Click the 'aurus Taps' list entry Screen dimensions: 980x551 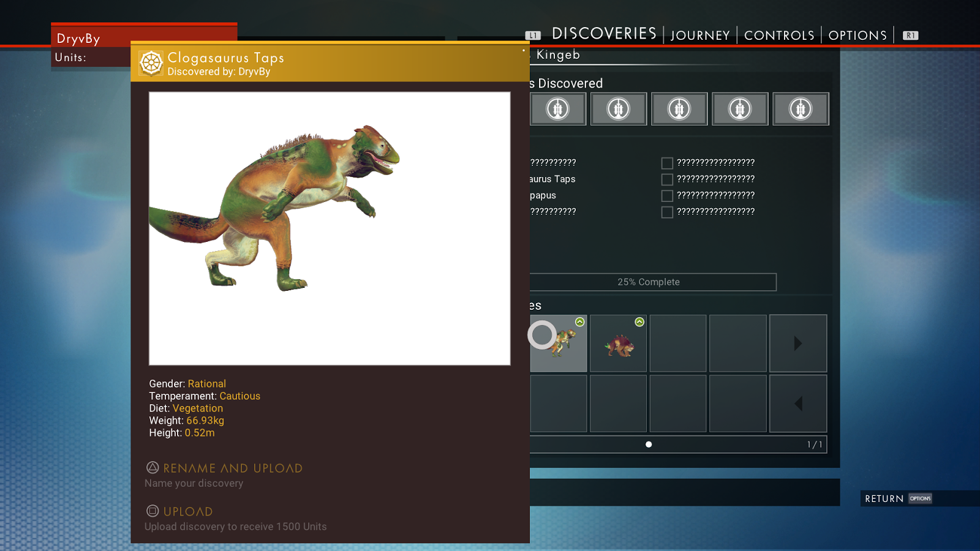[x=552, y=179]
